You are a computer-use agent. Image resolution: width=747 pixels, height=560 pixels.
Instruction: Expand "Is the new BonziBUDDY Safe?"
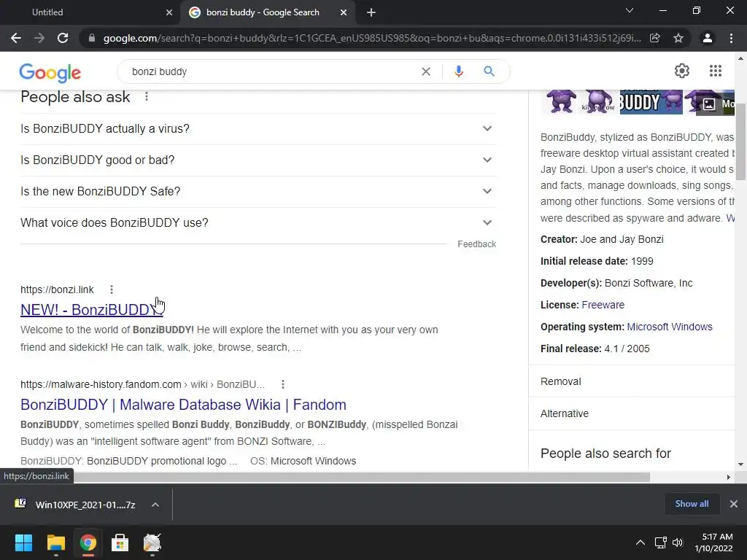[x=258, y=192]
